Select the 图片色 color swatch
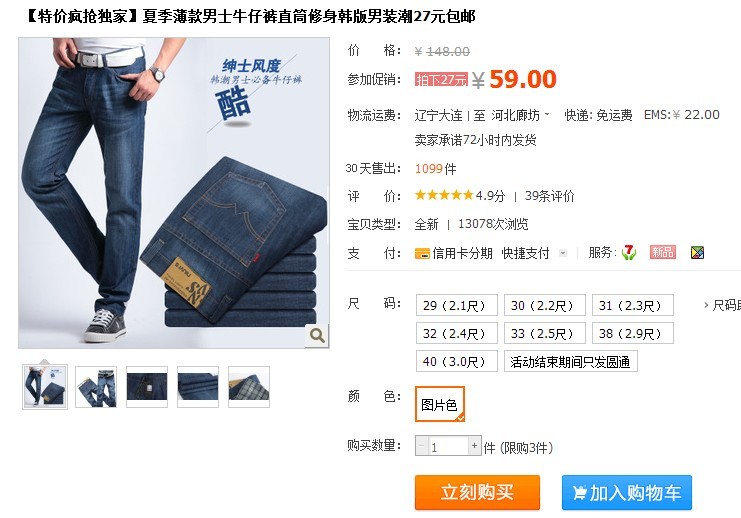Viewport: 741px width, 518px height. coord(439,404)
